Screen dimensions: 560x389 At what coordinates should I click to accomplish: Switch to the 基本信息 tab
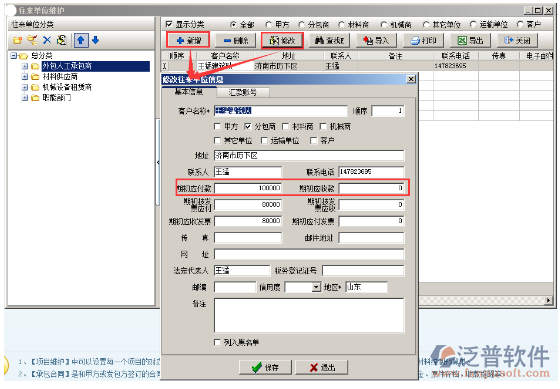pos(189,91)
